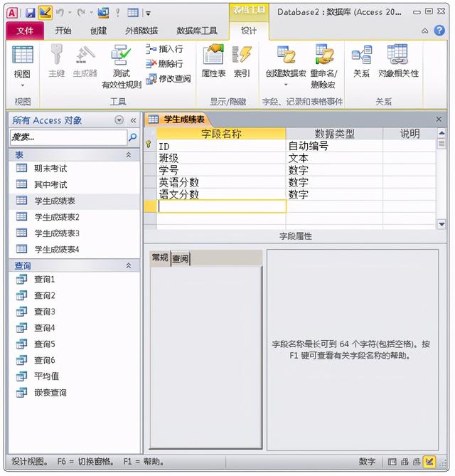The width and height of the screenshot is (455, 476).
Task: Collapse the 表 group
Action: [129, 155]
